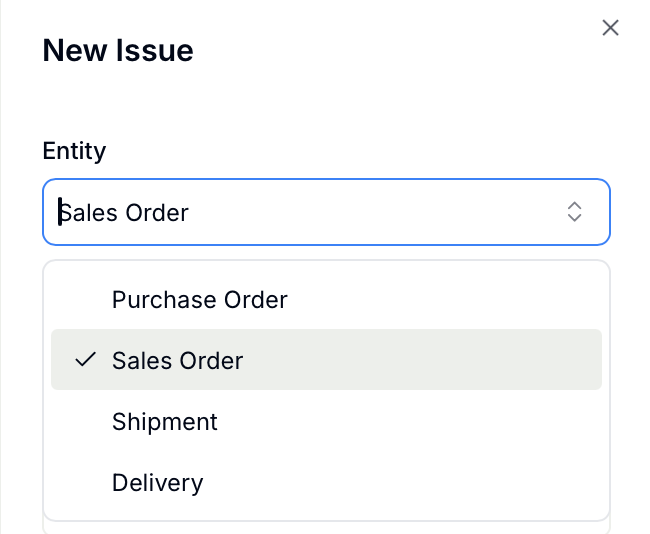Dismiss the panel using the close icon
Viewport: 650px width, 534px height.
[610, 28]
